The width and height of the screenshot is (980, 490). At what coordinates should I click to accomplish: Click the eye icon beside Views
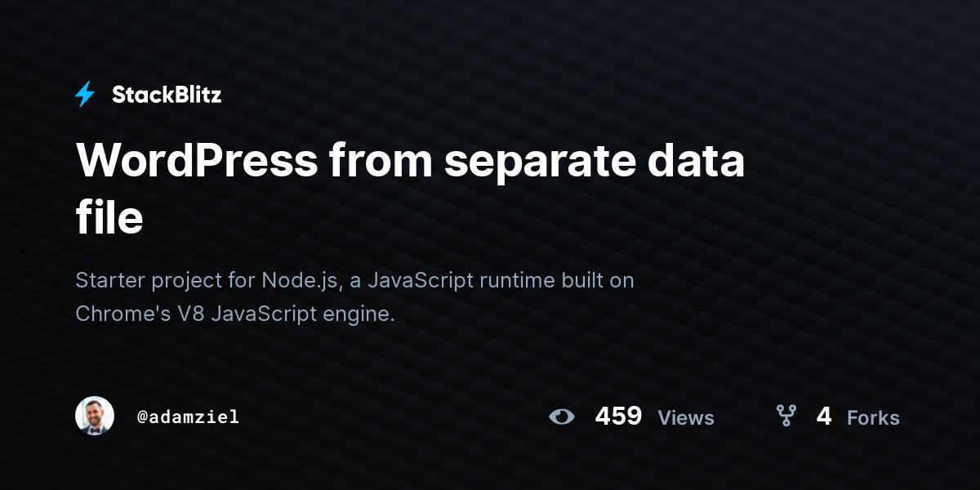pyautogui.click(x=562, y=417)
